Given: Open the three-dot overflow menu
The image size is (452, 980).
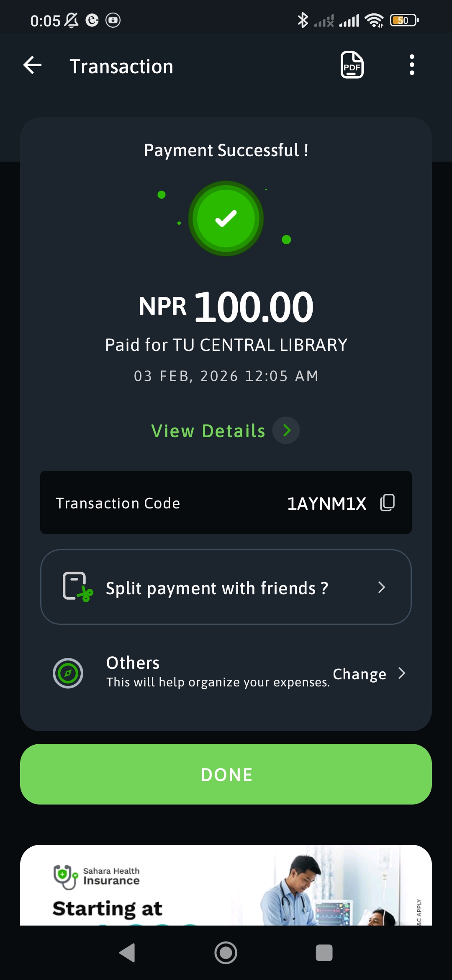Looking at the screenshot, I should pos(412,65).
